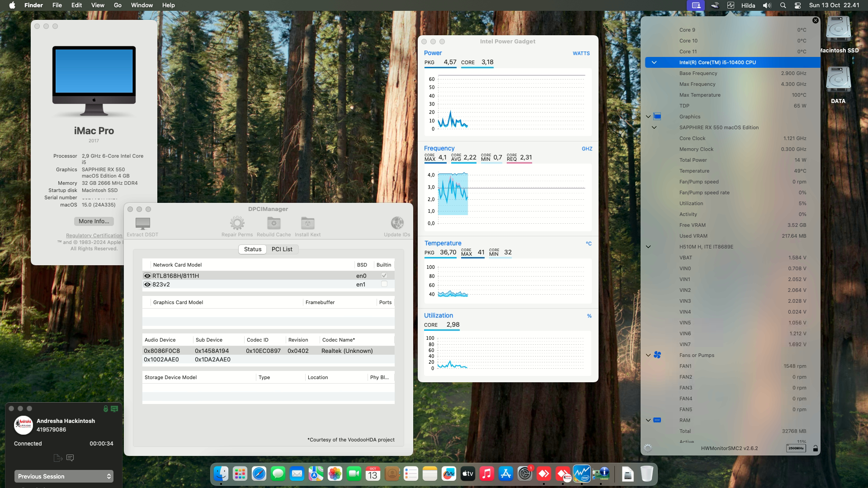Open Intel Power Gadget from the Dock
Screen dimensions: 868x488
click(x=582, y=474)
